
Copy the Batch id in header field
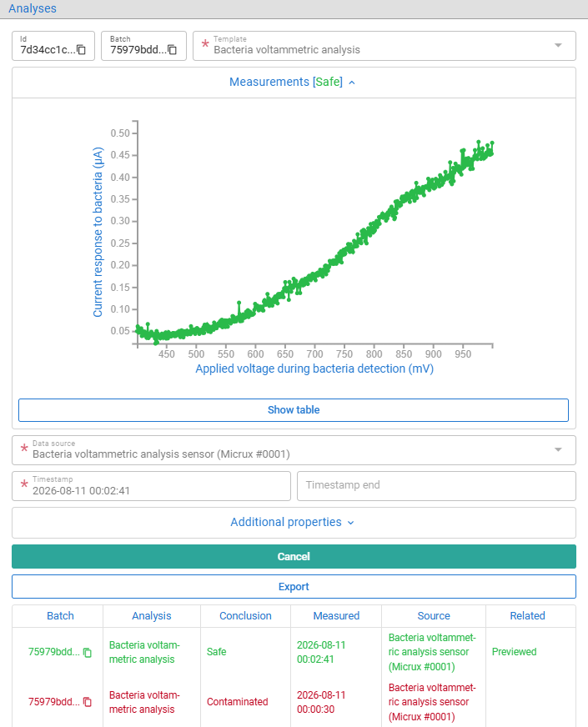[172, 50]
